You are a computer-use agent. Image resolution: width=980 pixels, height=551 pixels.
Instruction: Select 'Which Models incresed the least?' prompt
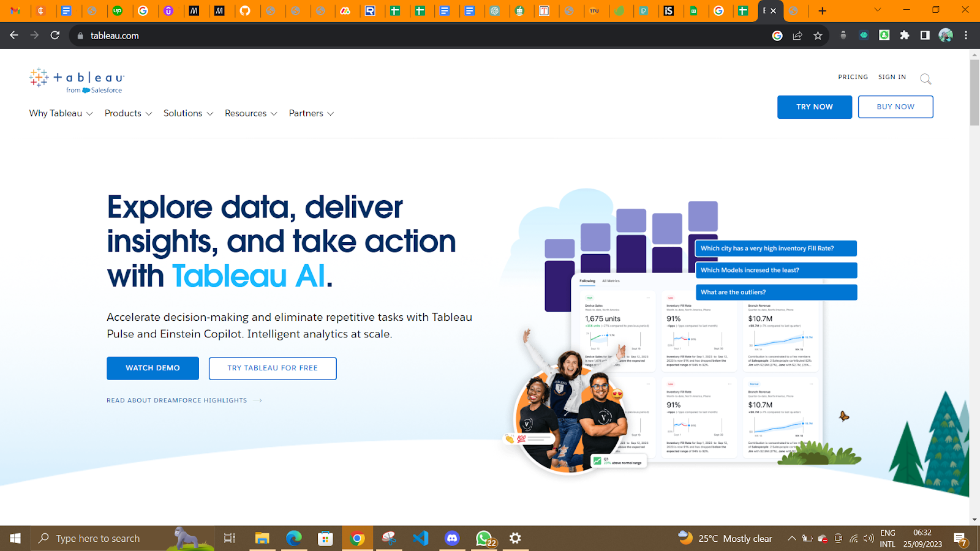(x=776, y=270)
